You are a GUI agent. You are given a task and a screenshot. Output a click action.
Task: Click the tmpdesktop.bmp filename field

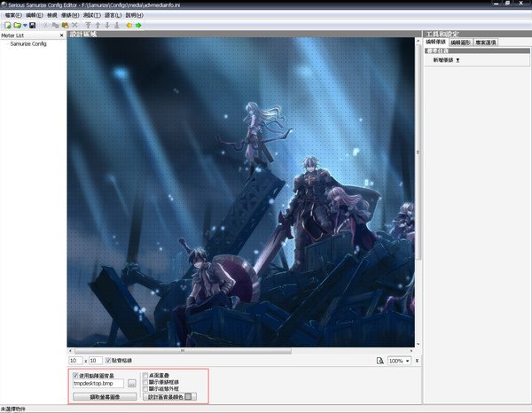tap(98, 384)
